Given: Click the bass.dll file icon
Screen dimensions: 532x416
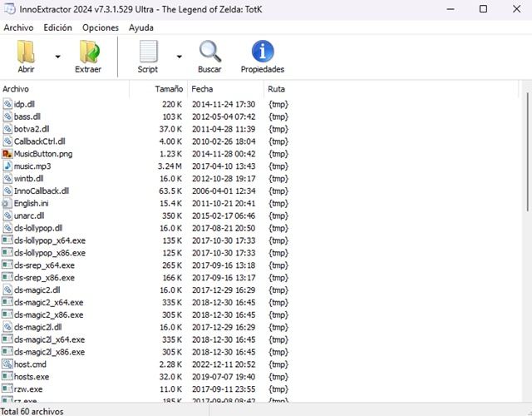Looking at the screenshot, I should [x=7, y=116].
